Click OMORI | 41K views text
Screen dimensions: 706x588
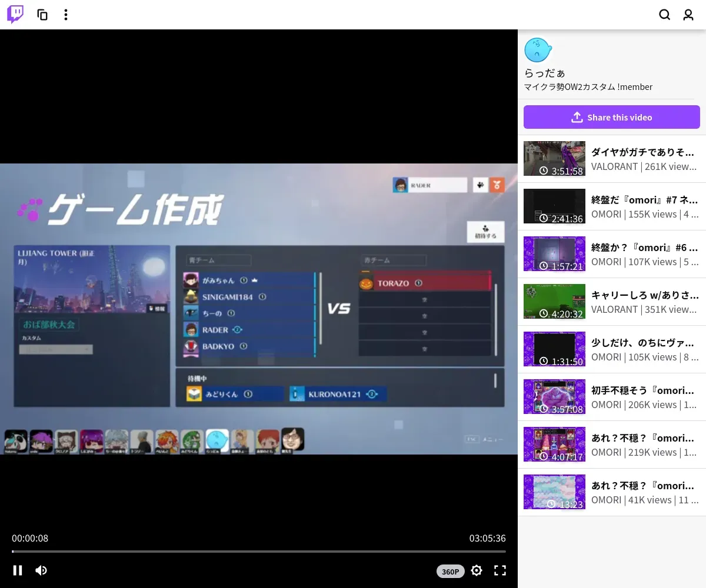coord(644,500)
